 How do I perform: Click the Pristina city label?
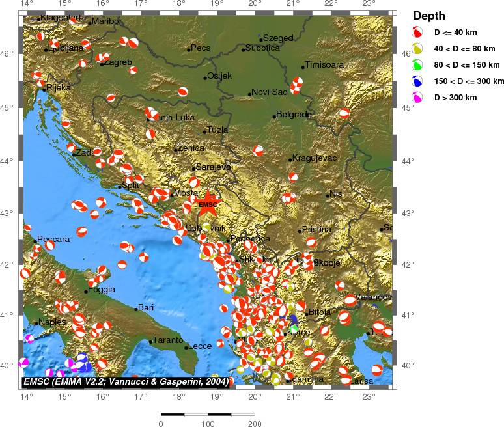(x=317, y=230)
